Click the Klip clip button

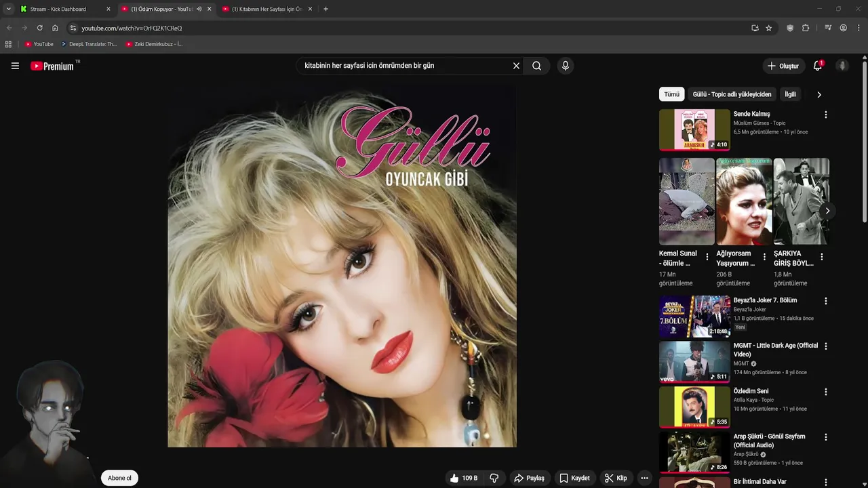(616, 478)
